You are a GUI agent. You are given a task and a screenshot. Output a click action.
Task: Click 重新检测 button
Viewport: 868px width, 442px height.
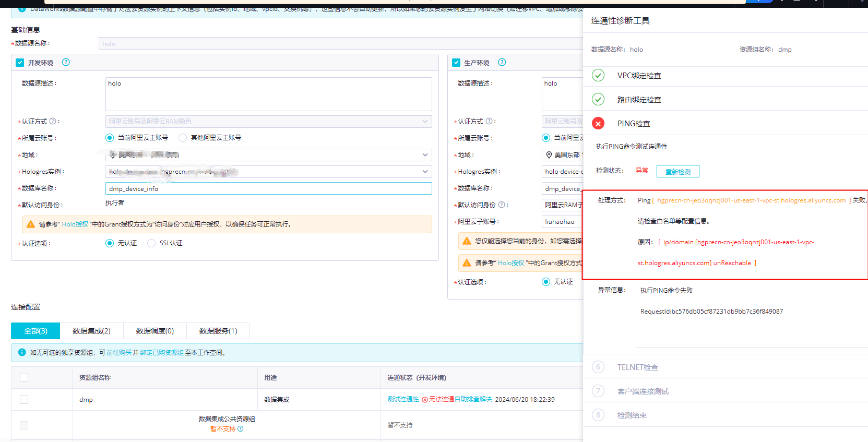(677, 171)
